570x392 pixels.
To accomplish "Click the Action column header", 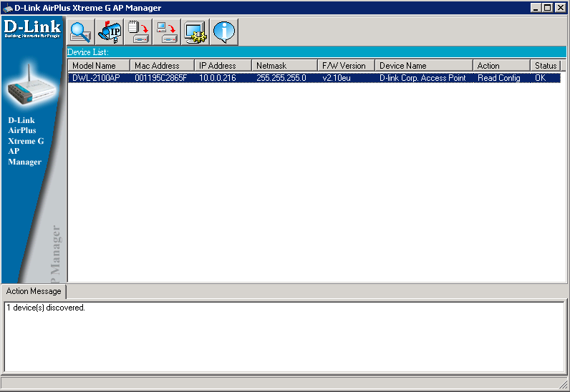I will [x=502, y=66].
